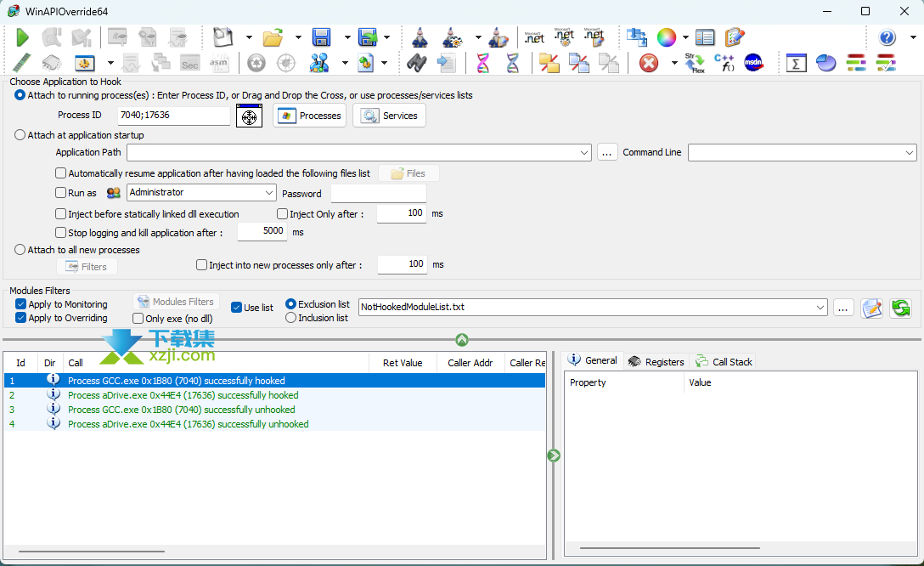Click the open folder toolbar icon
The height and width of the screenshot is (566, 924).
(x=273, y=37)
